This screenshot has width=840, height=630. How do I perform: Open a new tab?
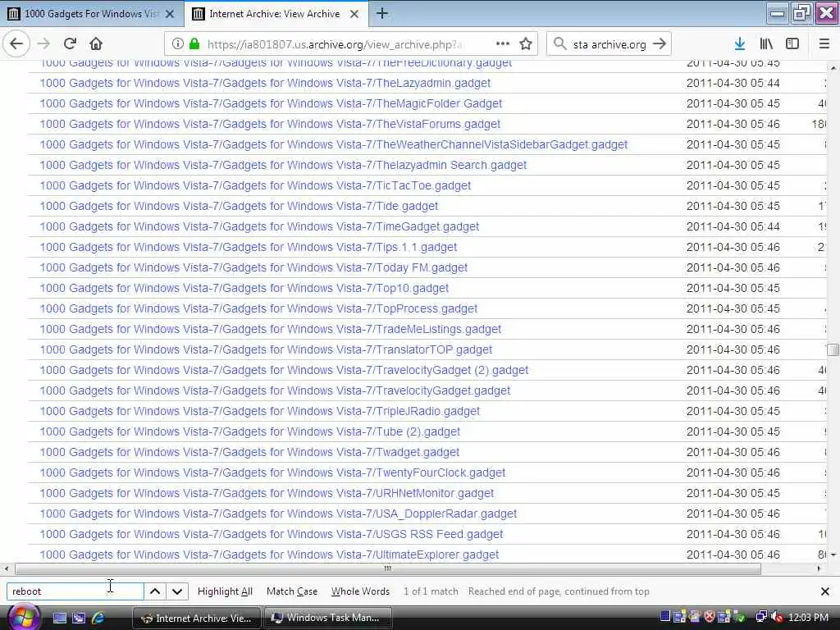click(382, 14)
